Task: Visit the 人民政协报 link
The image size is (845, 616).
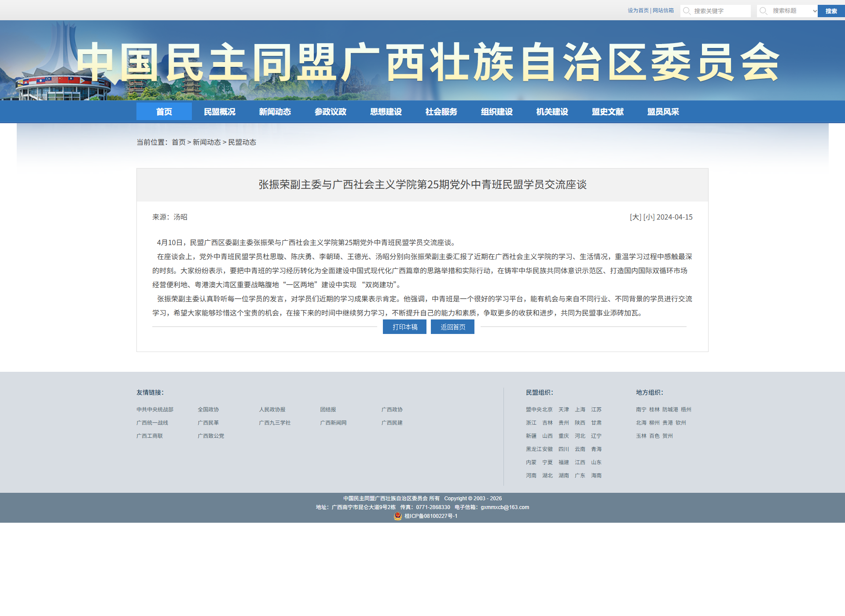Action: (x=272, y=410)
